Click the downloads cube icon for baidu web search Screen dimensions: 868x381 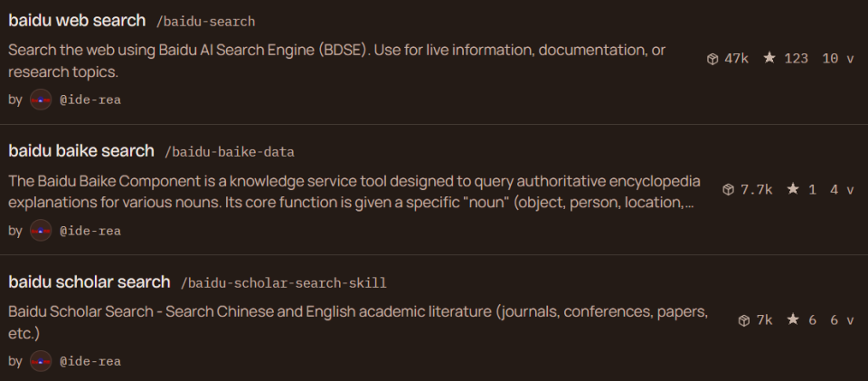[x=712, y=59]
